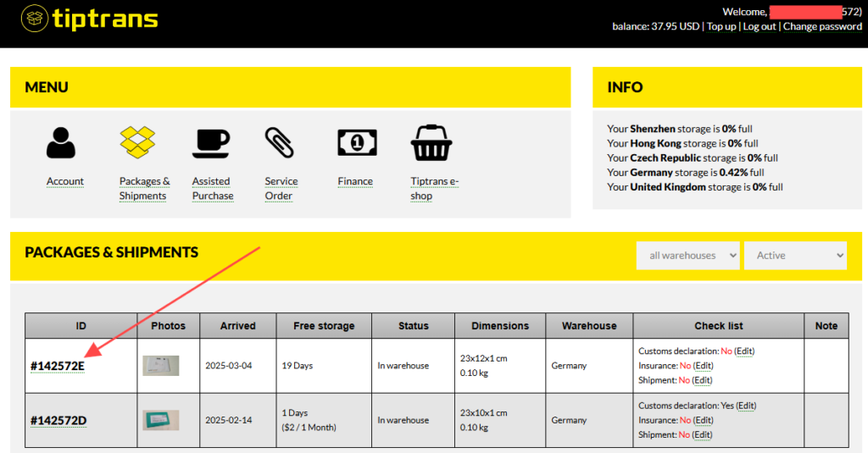Open package #142572D

[58, 421]
